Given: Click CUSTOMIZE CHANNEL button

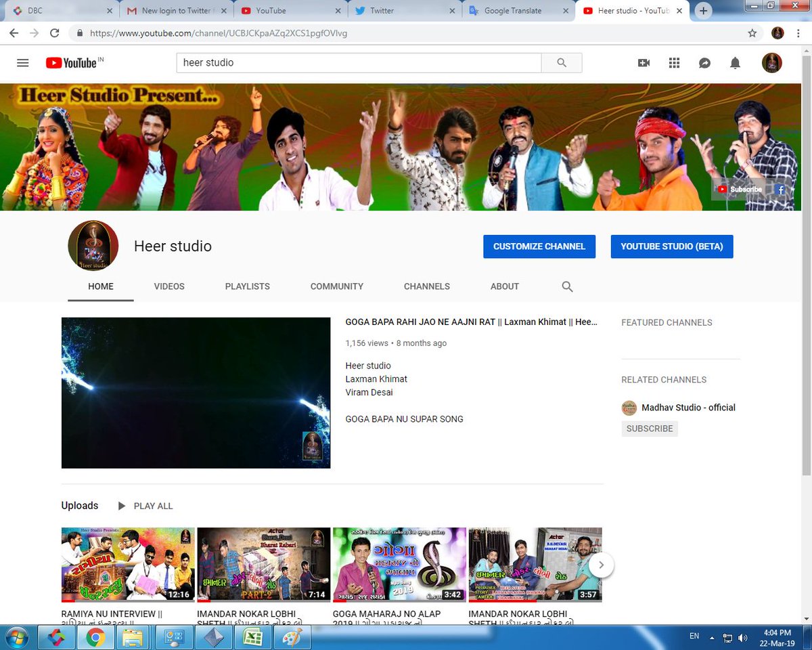Looking at the screenshot, I should tap(539, 246).
